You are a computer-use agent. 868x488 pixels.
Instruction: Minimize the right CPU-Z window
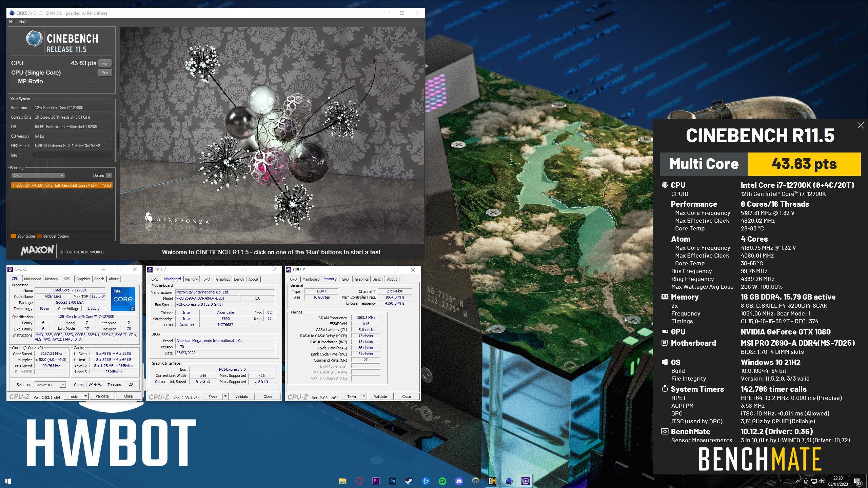382,270
